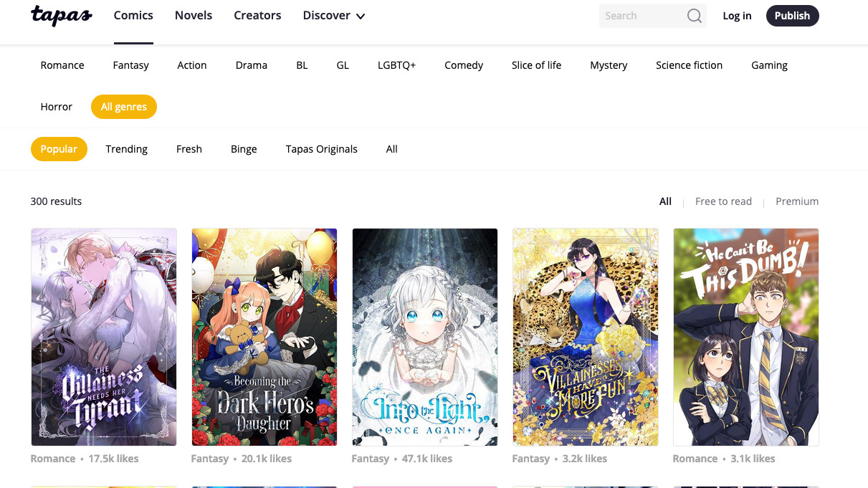Click the 300 results text
This screenshot has width=868, height=488.
click(x=56, y=201)
